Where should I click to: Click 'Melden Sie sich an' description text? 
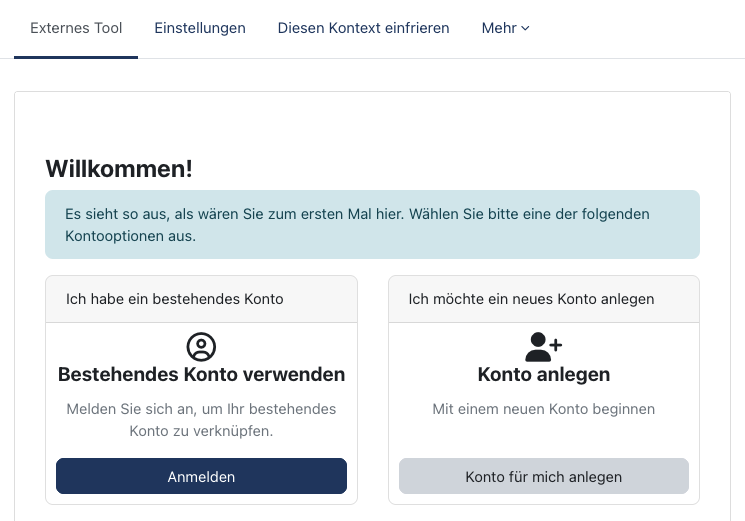201,420
